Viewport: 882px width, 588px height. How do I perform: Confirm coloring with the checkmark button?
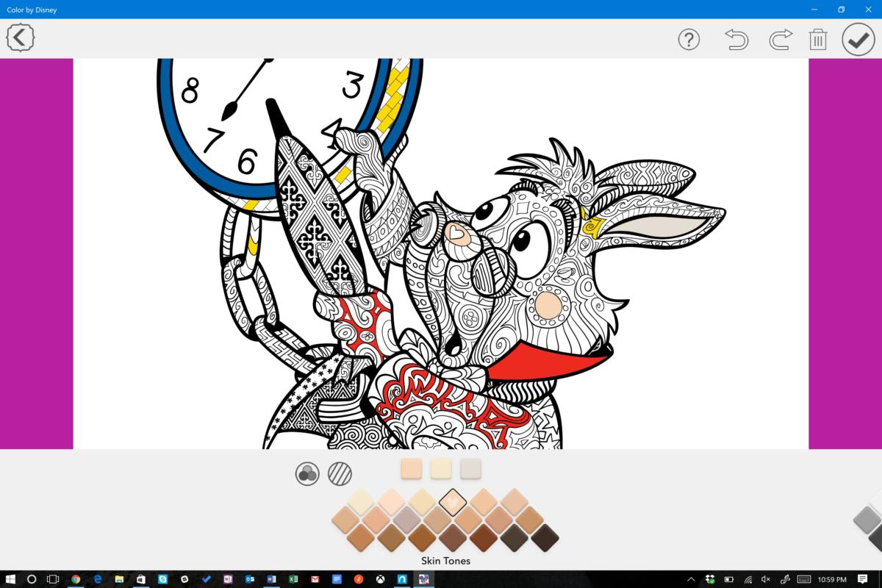pos(857,40)
